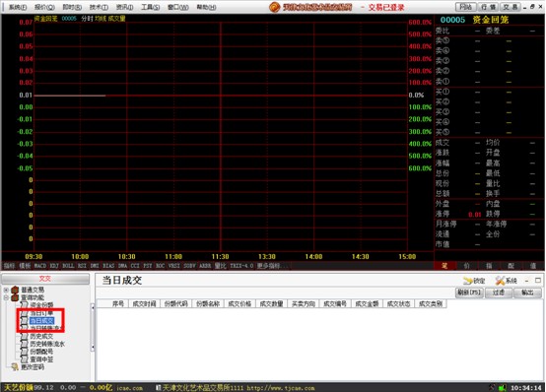Open 历史成交 in query tree
The width and height of the screenshot is (546, 392).
coord(41,336)
